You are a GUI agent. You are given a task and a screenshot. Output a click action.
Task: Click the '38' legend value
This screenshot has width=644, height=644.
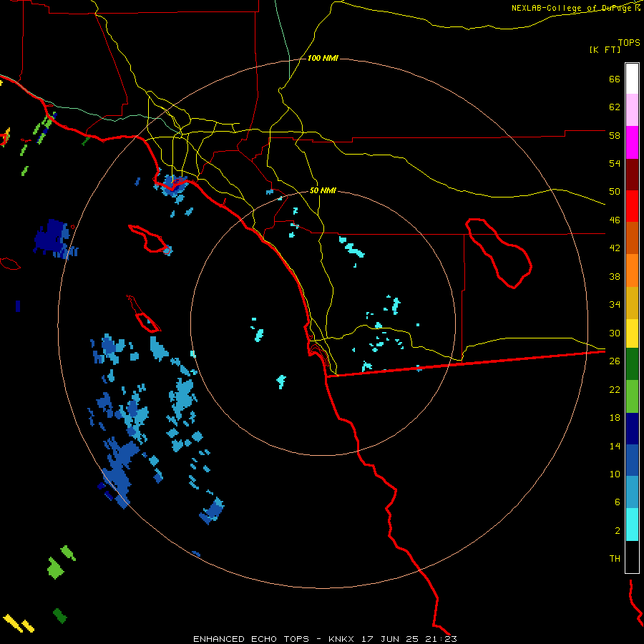click(615, 276)
